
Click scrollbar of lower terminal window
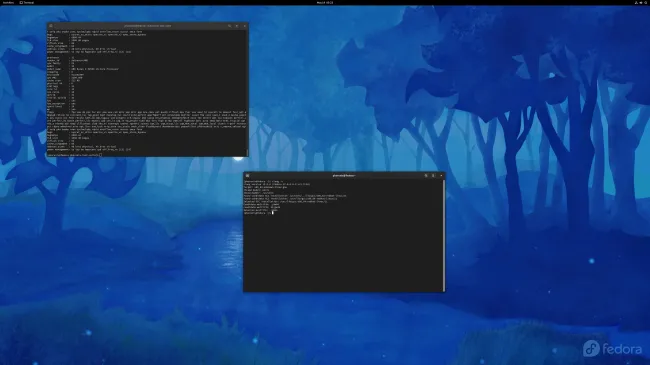click(x=444, y=235)
